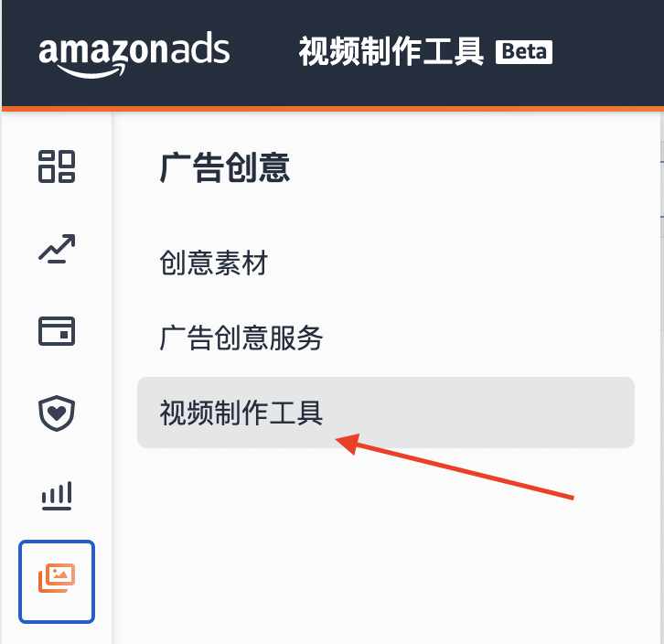The image size is (664, 644).
Task: Click the Amazon smile arrow under logo
Action: click(91, 70)
